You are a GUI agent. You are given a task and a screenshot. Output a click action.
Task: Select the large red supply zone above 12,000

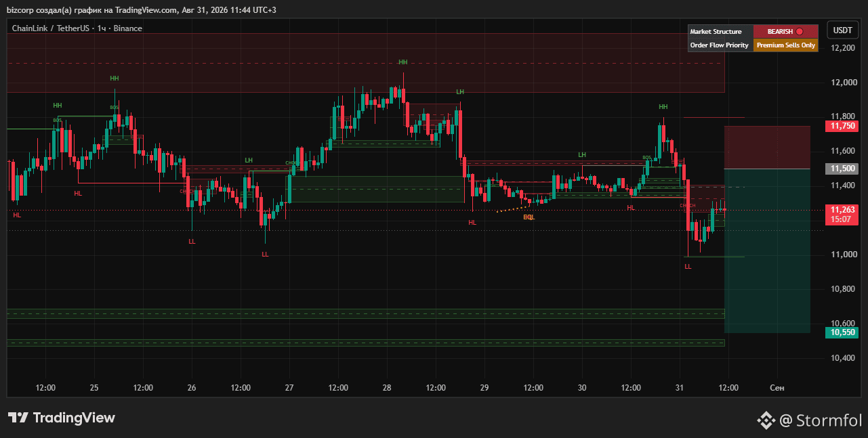click(366, 62)
